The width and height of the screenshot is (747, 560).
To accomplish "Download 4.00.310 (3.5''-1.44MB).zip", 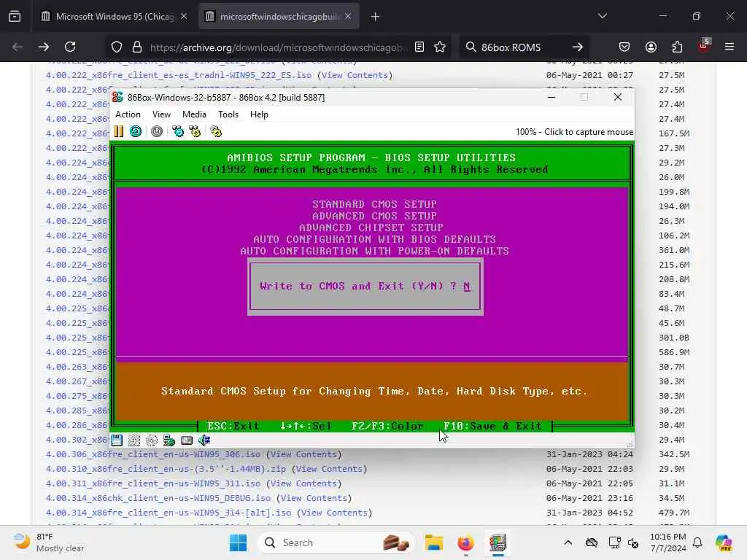I will coord(166,469).
